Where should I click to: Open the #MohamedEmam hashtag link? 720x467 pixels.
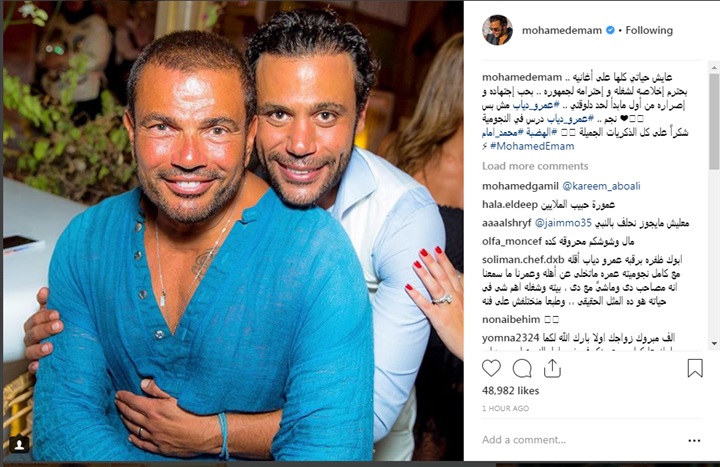tap(532, 146)
